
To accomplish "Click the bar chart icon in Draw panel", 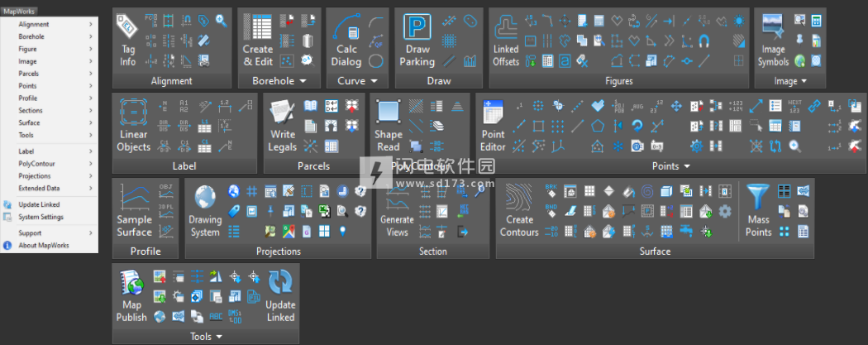I will pyautogui.click(x=470, y=61).
